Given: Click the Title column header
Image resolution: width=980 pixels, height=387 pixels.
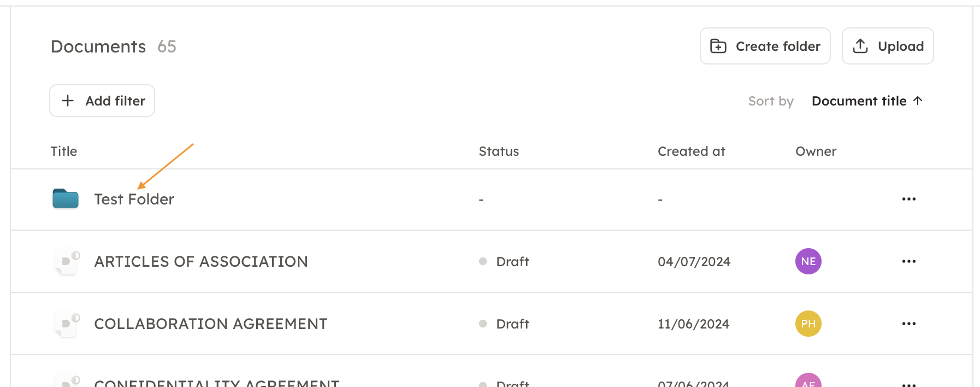Looking at the screenshot, I should tap(64, 151).
